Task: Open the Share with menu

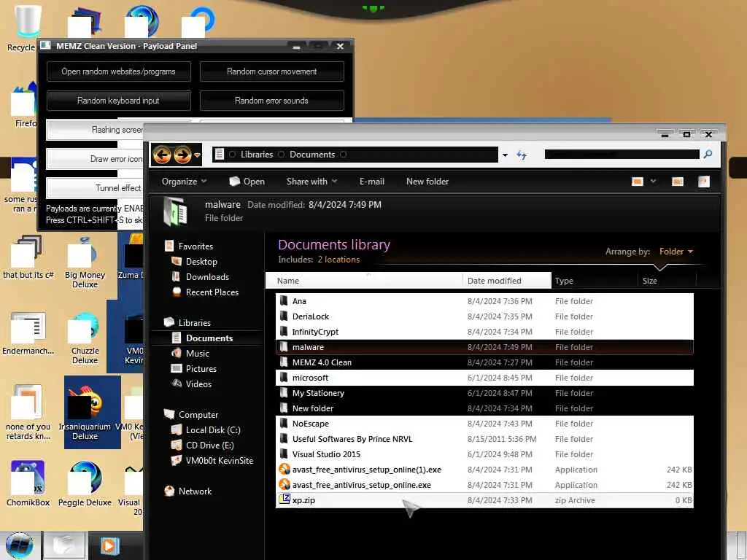Action: click(x=311, y=182)
